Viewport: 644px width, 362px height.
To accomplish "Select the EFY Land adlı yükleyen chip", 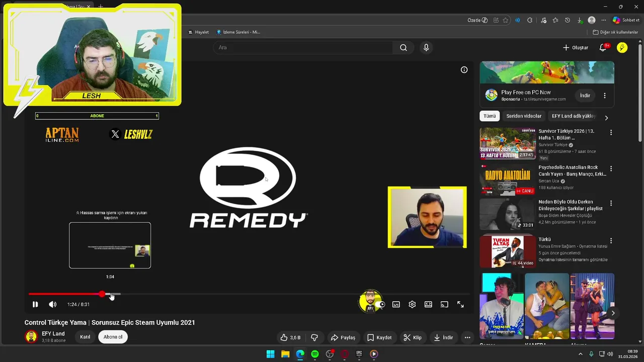I will (x=574, y=116).
